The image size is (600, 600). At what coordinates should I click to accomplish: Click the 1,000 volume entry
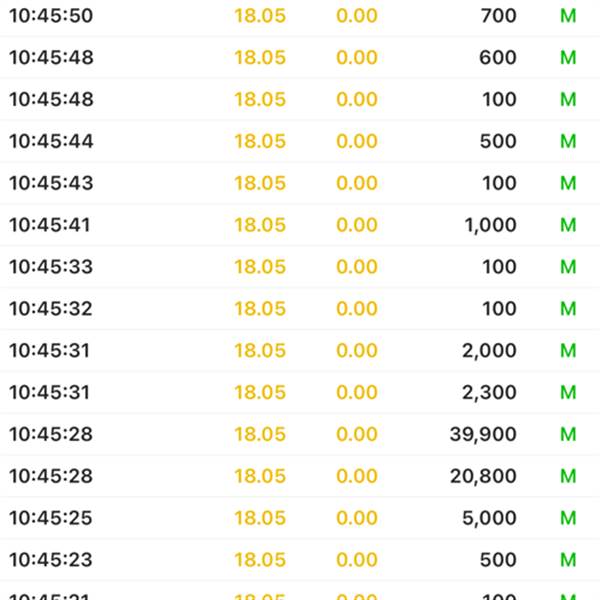491,225
